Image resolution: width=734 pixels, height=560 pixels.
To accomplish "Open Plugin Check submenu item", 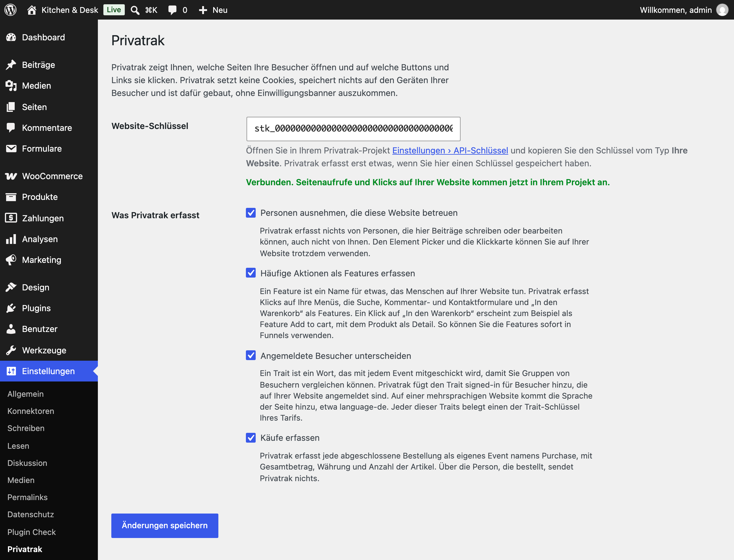I will [31, 532].
